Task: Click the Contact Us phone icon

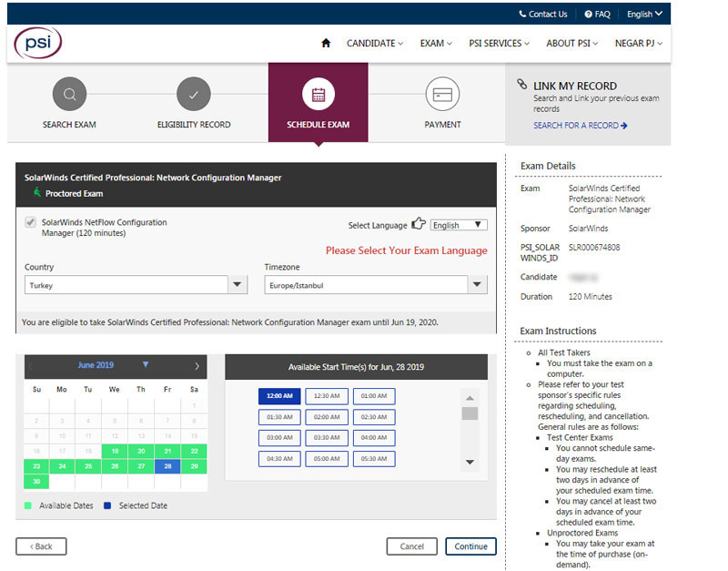Action: click(x=522, y=14)
